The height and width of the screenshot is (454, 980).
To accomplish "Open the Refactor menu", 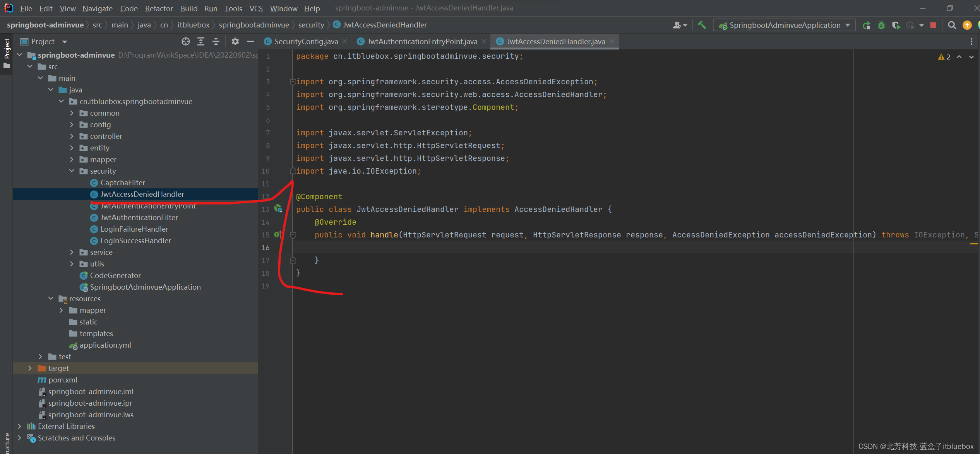I will (159, 8).
